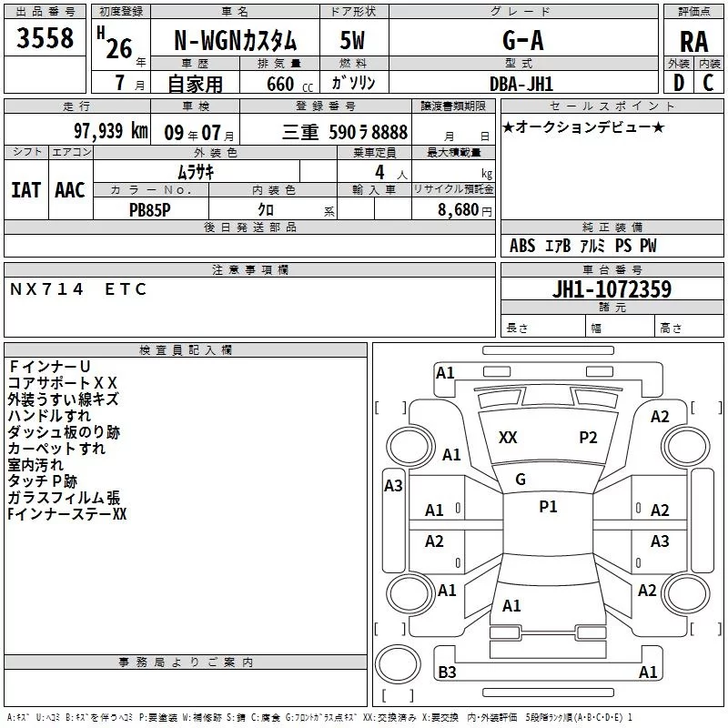Image resolution: width=728 pixels, height=728 pixels.
Task: Click the mileage value 97,939 km
Action: point(110,131)
